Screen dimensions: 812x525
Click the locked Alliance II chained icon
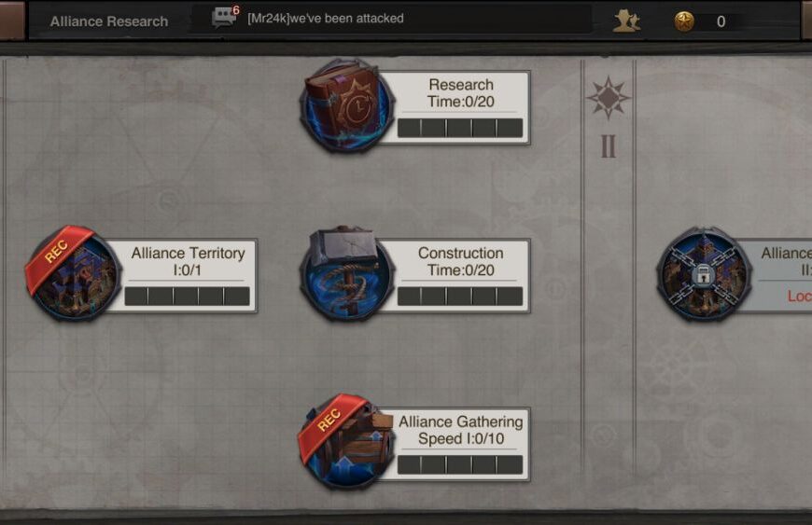coord(703,273)
